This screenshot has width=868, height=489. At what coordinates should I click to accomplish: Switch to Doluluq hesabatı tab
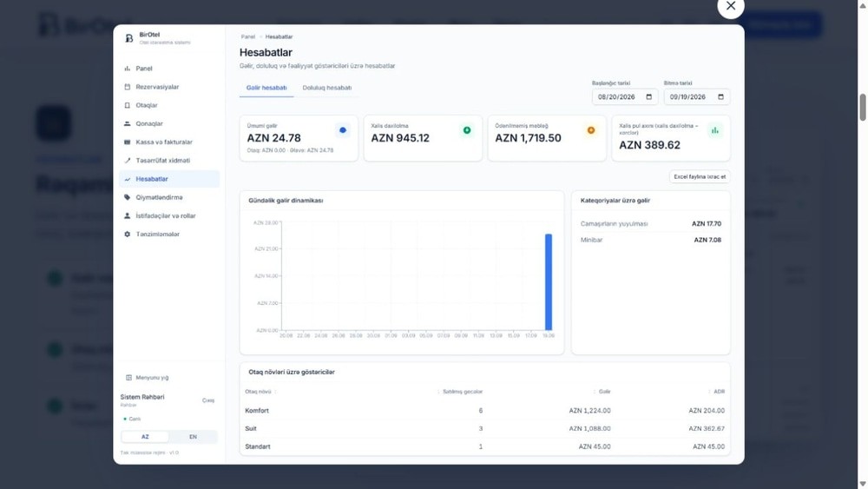[326, 88]
